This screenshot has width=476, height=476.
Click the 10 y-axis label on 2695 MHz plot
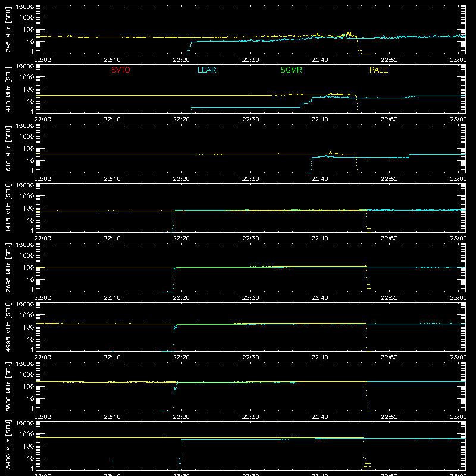pyautogui.click(x=30, y=280)
